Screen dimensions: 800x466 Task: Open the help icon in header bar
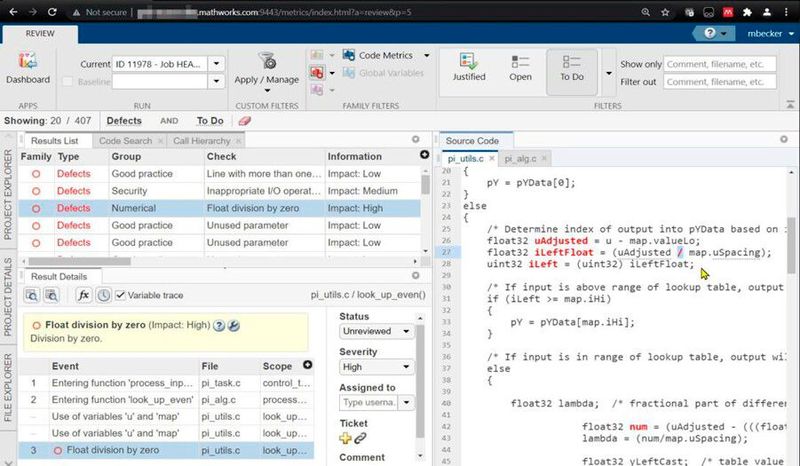tap(710, 33)
